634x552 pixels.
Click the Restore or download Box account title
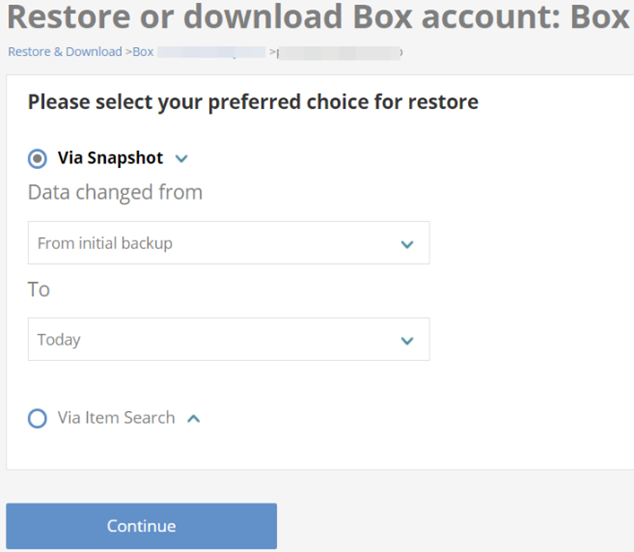[x=317, y=18]
